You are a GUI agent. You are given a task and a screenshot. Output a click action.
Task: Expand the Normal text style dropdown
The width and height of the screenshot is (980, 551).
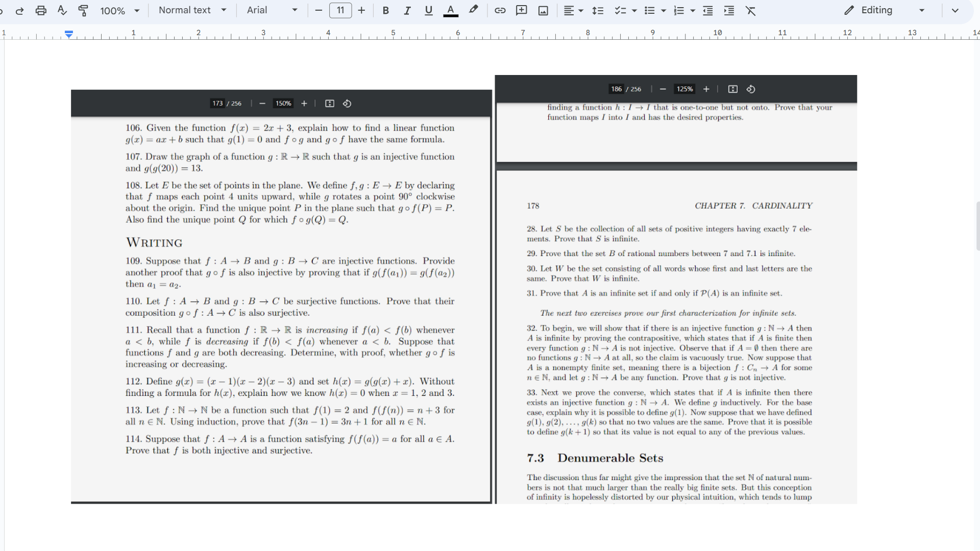click(192, 10)
